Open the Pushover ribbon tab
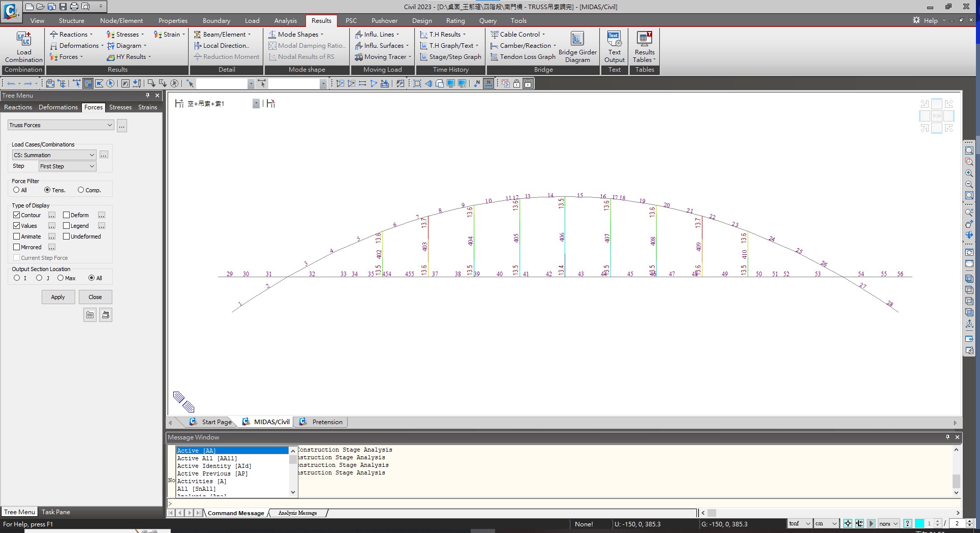 384,21
